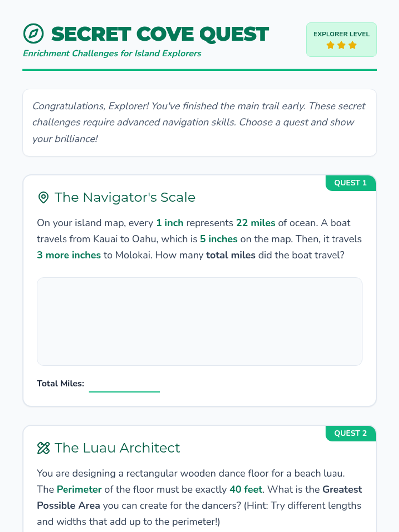Click the middle Explorer Level star
Screen dimensions: 399x532
coord(341,45)
